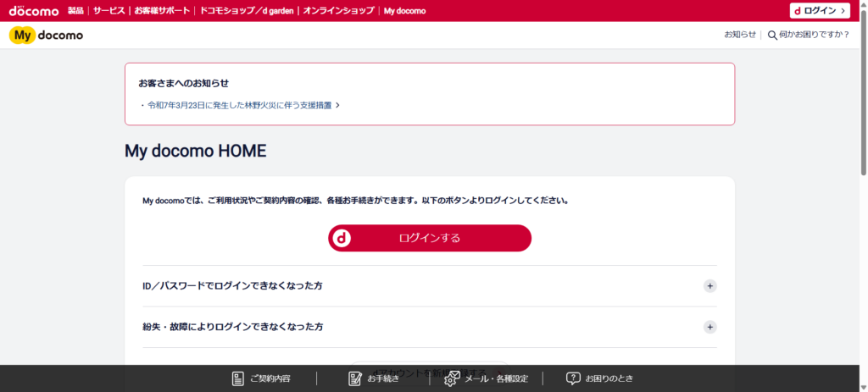Click the 紛失・故障によりログインできなくなった方 heading
This screenshot has width=868, height=392.
click(232, 327)
